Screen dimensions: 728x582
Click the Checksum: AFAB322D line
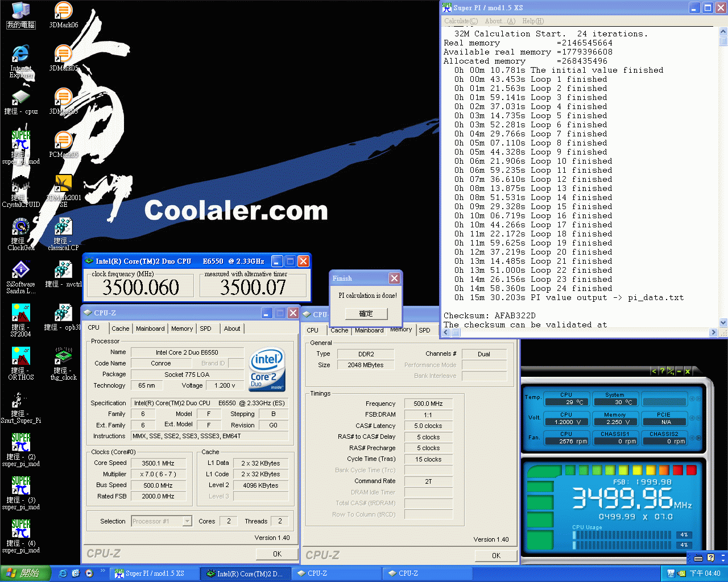(490, 315)
